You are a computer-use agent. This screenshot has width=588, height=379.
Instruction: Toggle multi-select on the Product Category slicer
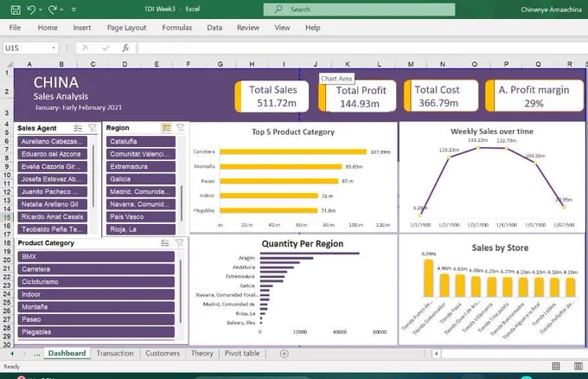[165, 243]
